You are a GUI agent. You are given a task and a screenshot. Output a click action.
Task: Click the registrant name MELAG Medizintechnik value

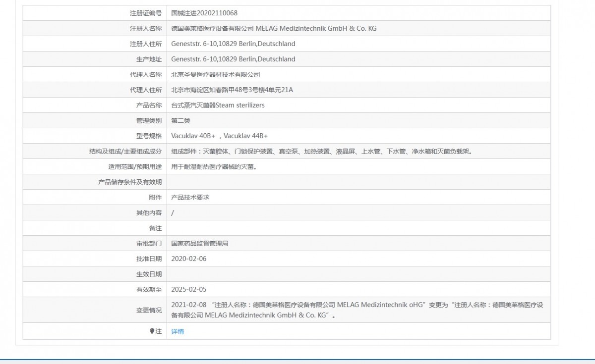[x=274, y=28]
